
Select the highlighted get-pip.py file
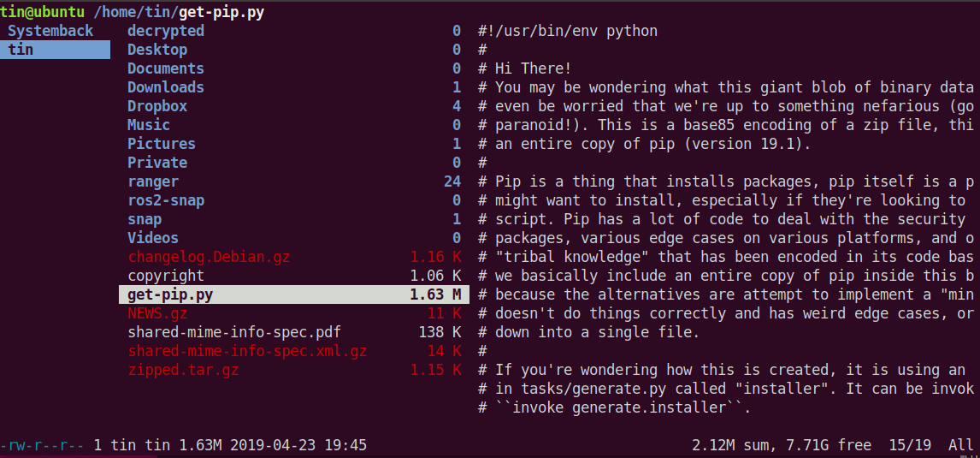click(294, 294)
